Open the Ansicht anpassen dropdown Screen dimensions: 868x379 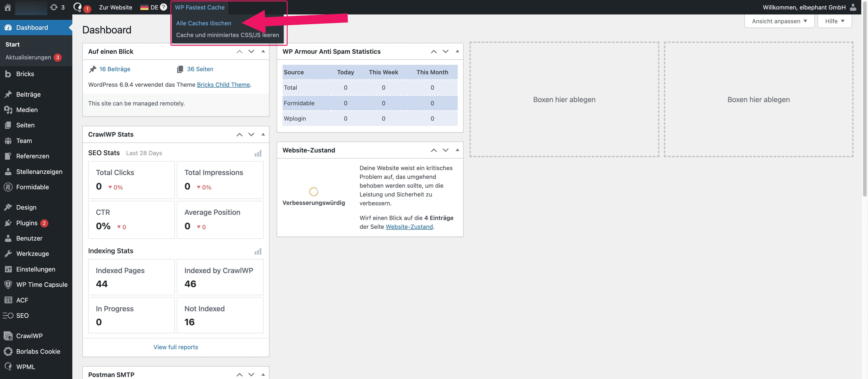tap(779, 21)
